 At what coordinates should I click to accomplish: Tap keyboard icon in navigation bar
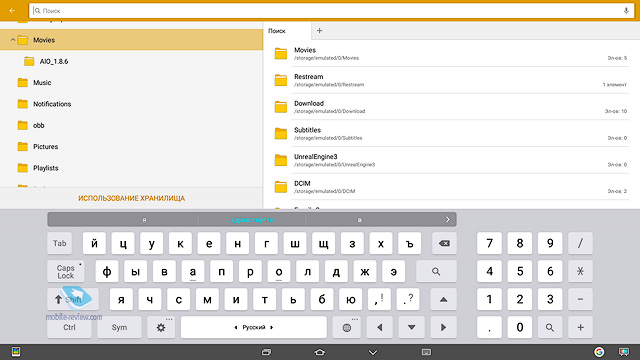pyautogui.click(x=426, y=352)
